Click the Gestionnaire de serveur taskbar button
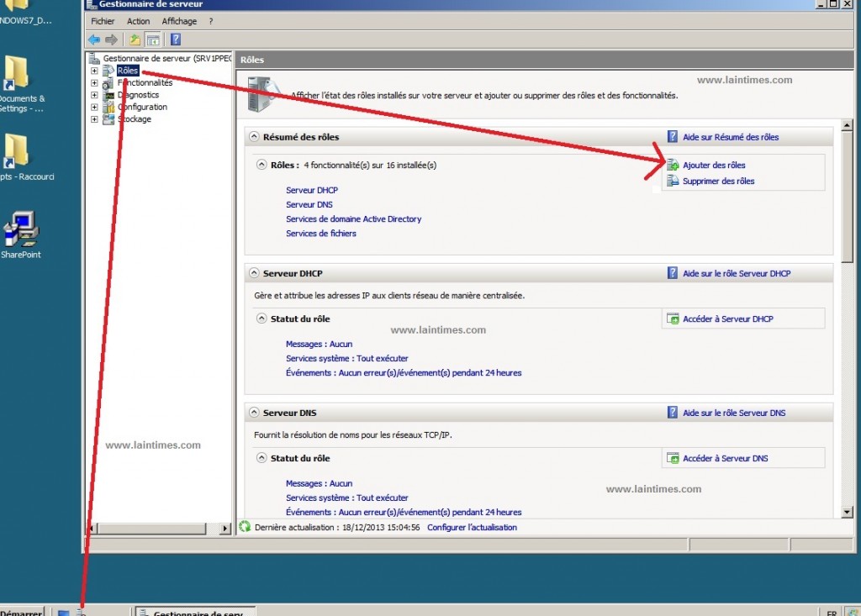 pyautogui.click(x=195, y=612)
